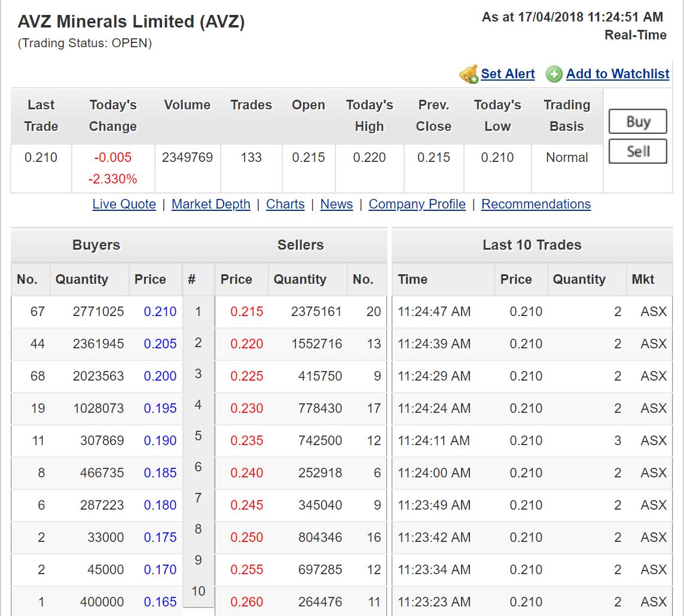Click the green Add to Watchlist plus icon
The width and height of the screenshot is (684, 616).
click(554, 74)
